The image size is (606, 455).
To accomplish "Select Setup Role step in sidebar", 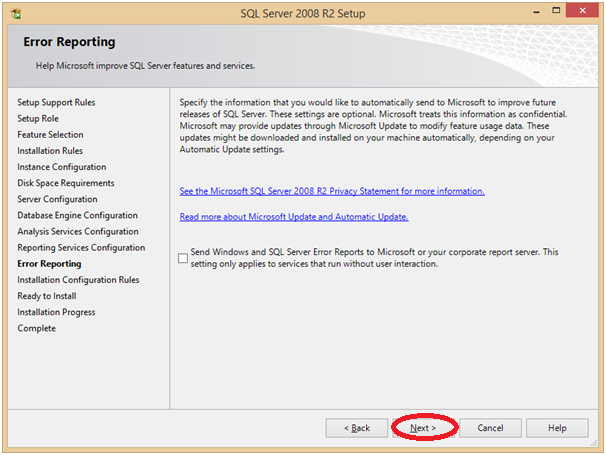I will click(x=38, y=119).
